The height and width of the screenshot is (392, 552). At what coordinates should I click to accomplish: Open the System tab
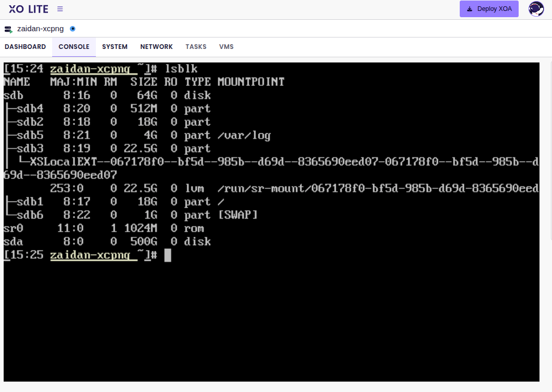(115, 47)
